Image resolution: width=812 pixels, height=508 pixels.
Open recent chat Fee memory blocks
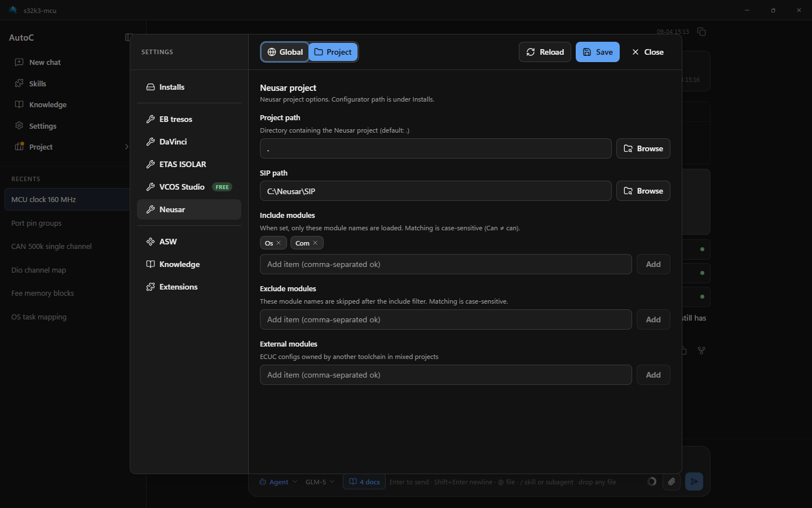click(67, 293)
